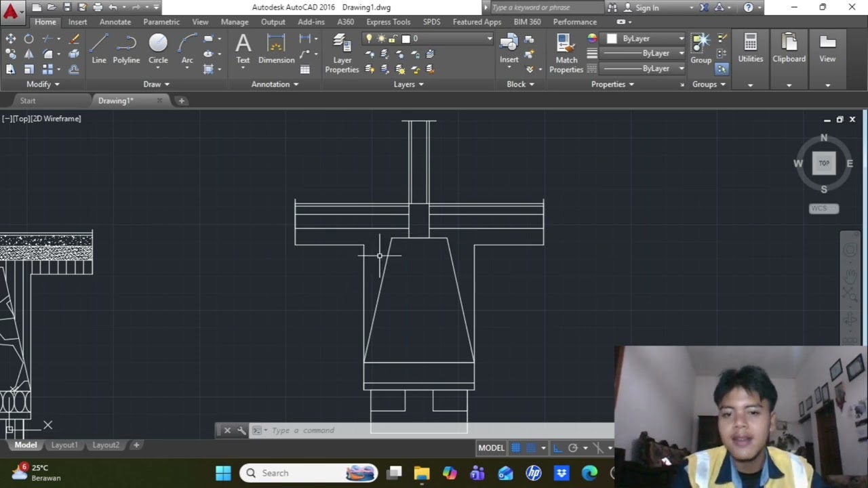Click the object color wheel icon
The width and height of the screenshot is (868, 488).
(592, 39)
